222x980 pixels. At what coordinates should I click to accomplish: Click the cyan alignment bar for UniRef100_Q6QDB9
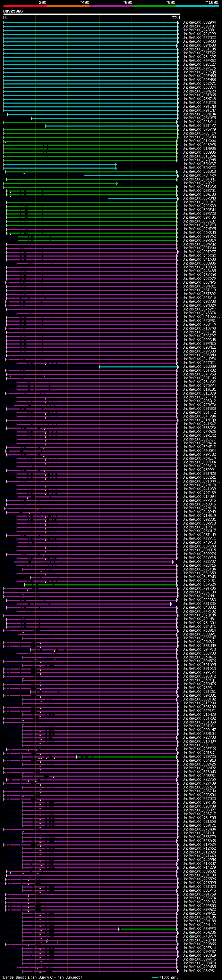(x=139, y=367)
